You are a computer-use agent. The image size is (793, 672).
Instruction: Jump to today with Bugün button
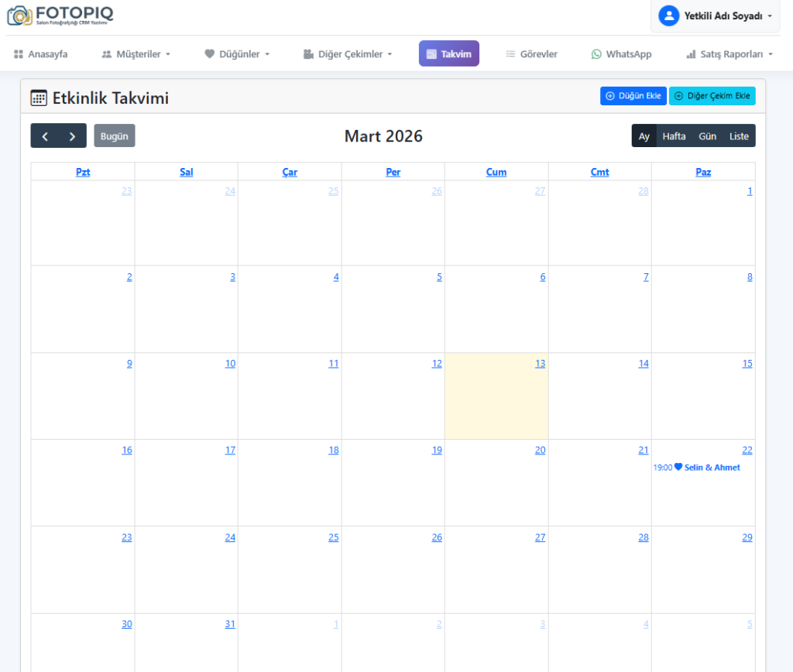coord(114,136)
